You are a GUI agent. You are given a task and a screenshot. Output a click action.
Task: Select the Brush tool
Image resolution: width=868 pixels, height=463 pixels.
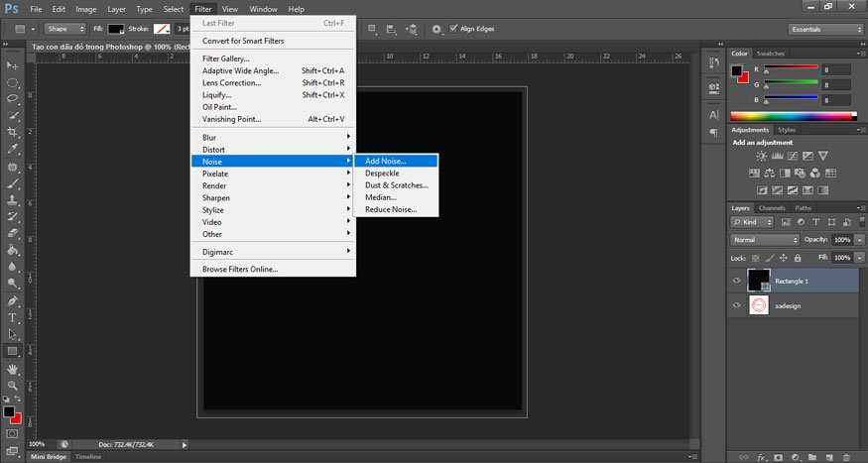tap(12, 183)
